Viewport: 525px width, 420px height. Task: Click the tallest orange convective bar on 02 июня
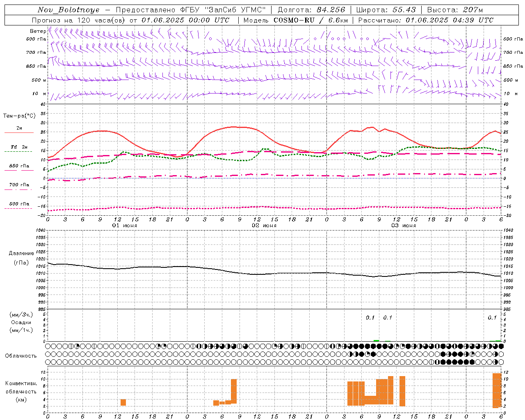pos(234,391)
